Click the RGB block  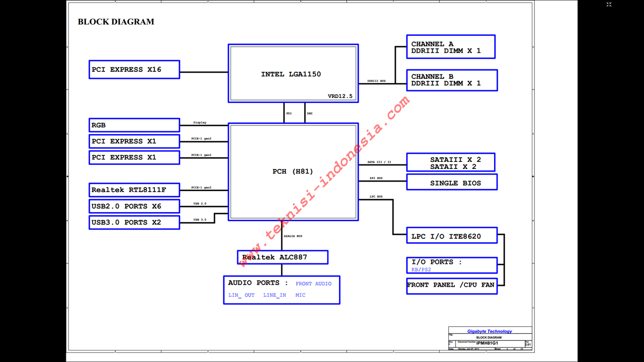pos(134,125)
